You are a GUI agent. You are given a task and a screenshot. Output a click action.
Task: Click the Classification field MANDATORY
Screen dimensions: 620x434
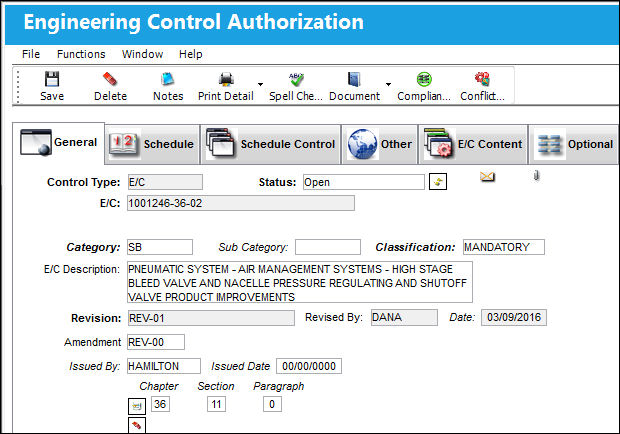(504, 247)
